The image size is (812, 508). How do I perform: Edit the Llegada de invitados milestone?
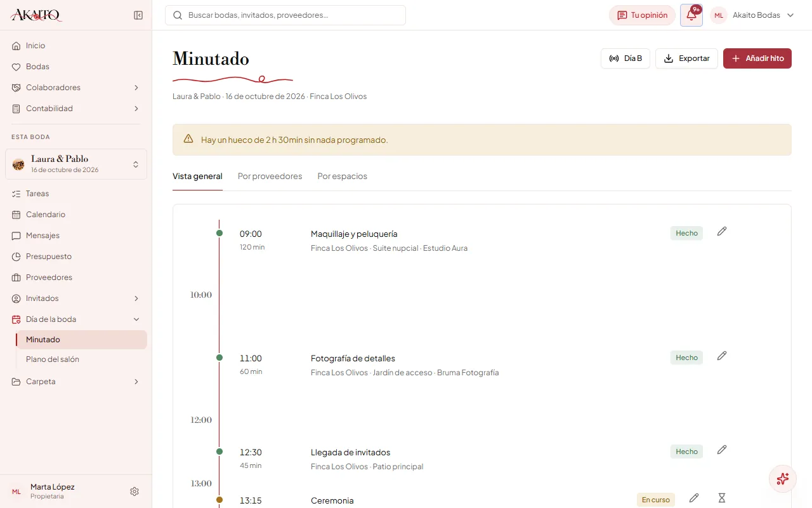pyautogui.click(x=721, y=450)
